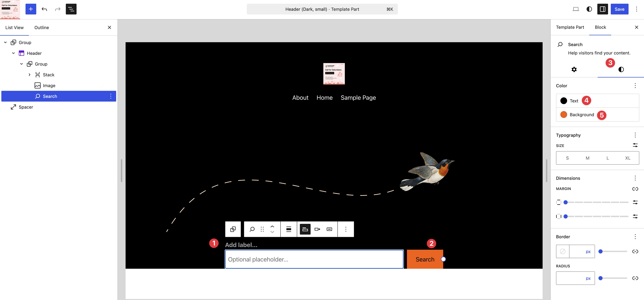
Task: Switch to the Template Part tab
Action: [x=570, y=27]
